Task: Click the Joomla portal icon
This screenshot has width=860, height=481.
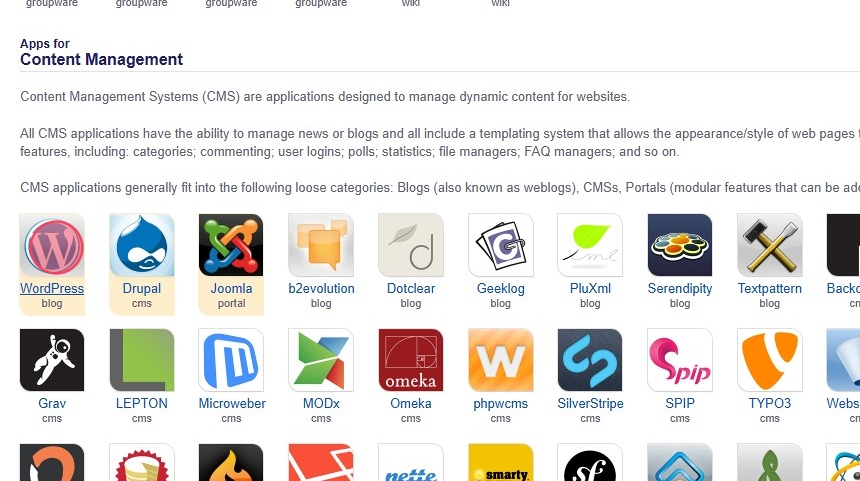Action: [231, 245]
